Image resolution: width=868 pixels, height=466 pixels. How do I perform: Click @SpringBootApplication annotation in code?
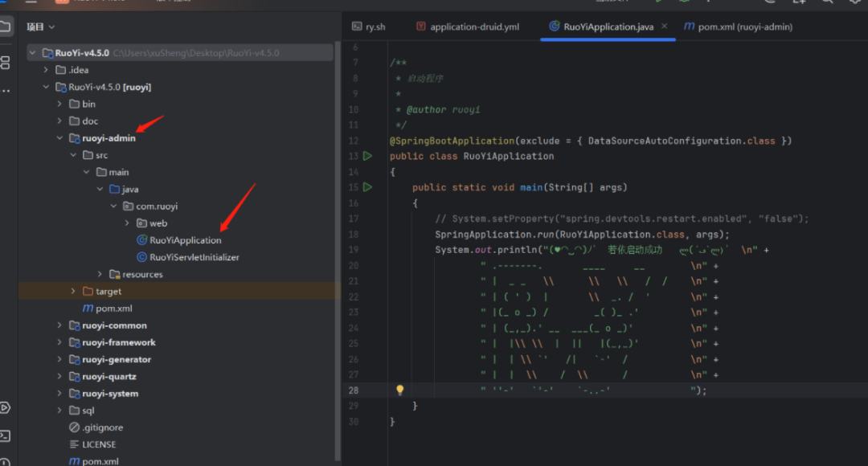pyautogui.click(x=452, y=141)
